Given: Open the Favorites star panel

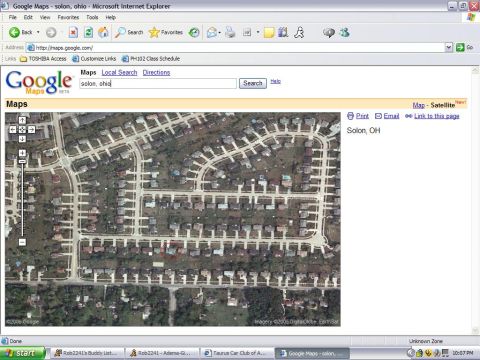Looking at the screenshot, I should (x=166, y=32).
